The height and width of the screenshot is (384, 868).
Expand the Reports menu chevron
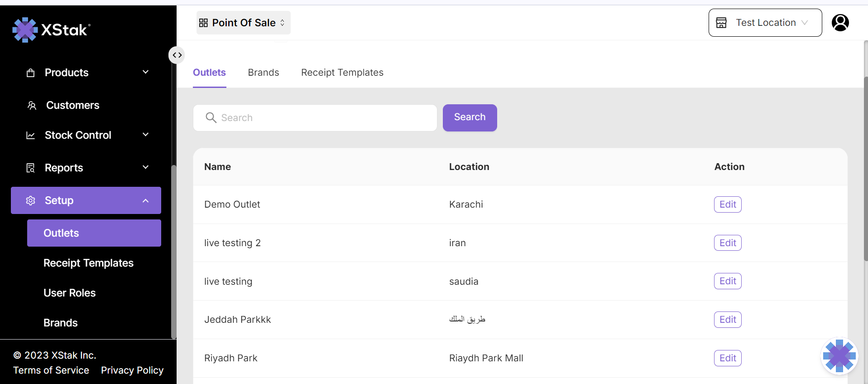pos(145,168)
